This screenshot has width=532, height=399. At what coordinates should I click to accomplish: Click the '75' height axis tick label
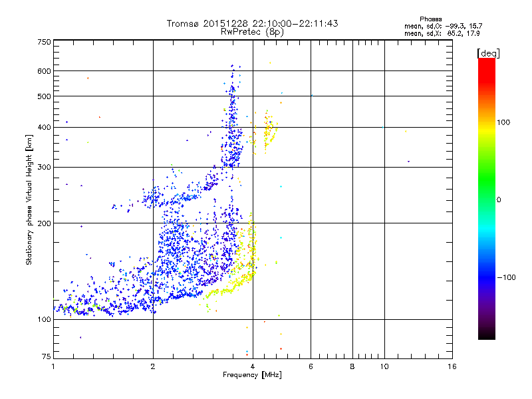tap(47, 356)
